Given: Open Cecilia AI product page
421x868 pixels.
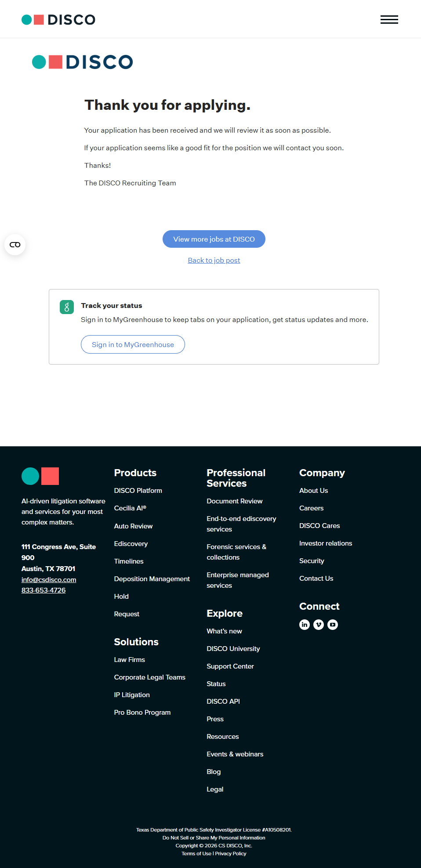Looking at the screenshot, I should click(130, 508).
